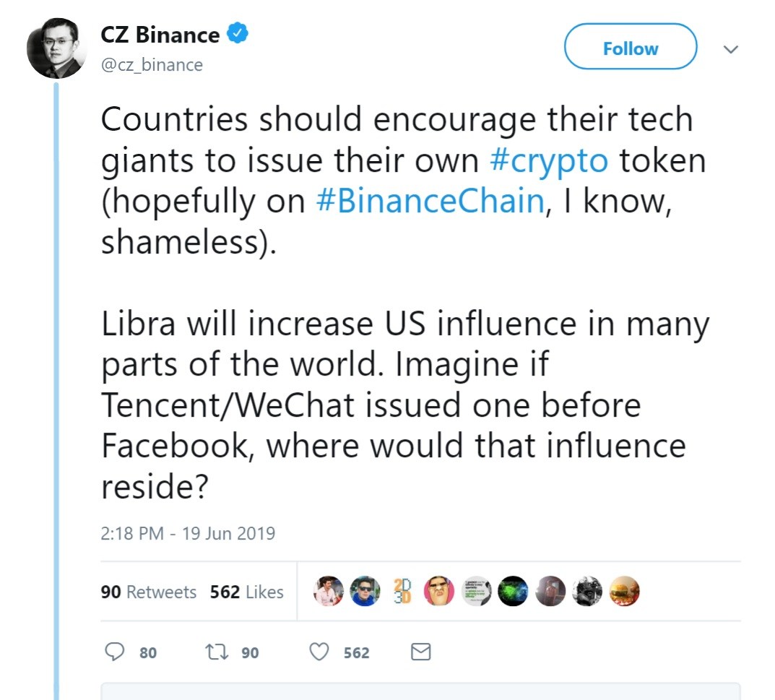Click the burger liker avatar
This screenshot has width=775, height=700.
tap(624, 591)
